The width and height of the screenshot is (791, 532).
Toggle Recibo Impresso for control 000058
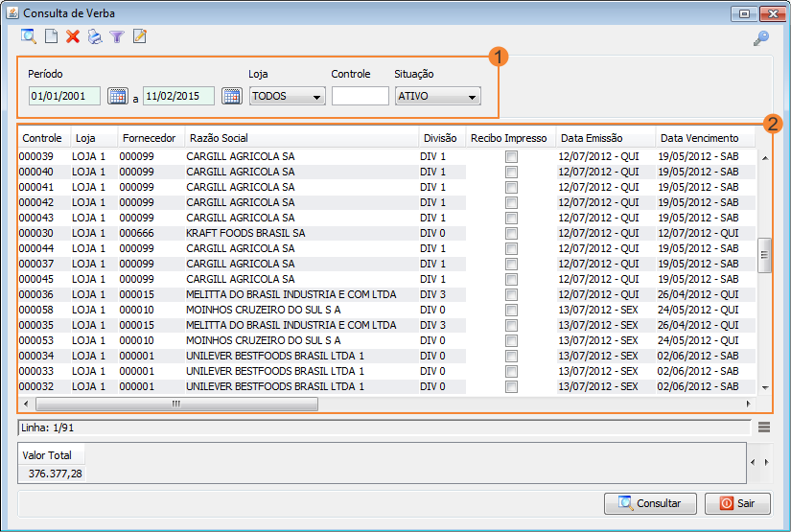pyautogui.click(x=511, y=311)
